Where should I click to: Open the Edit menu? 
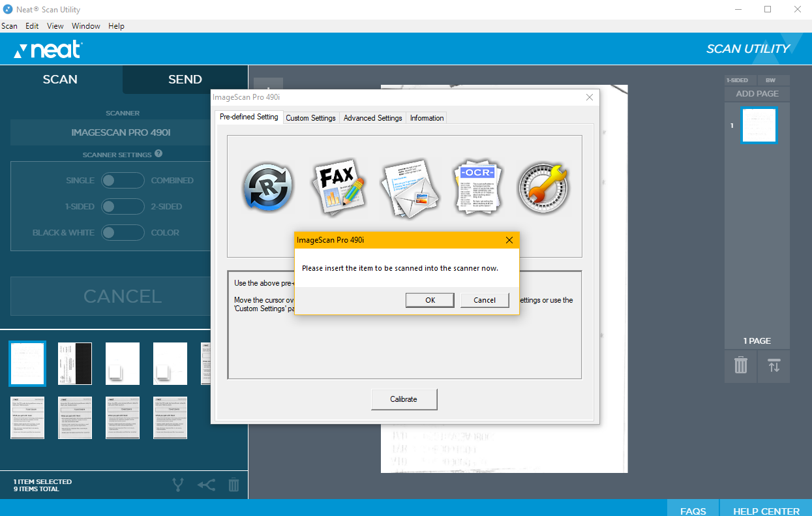[32, 26]
